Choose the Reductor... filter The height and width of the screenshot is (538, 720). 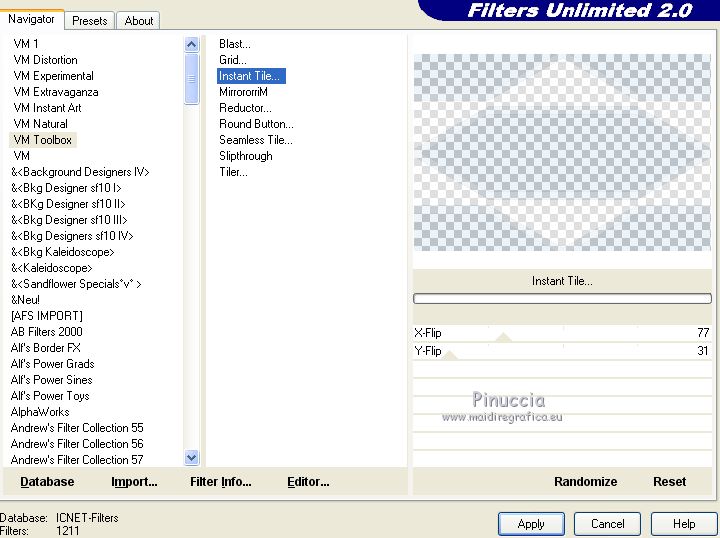tap(245, 108)
